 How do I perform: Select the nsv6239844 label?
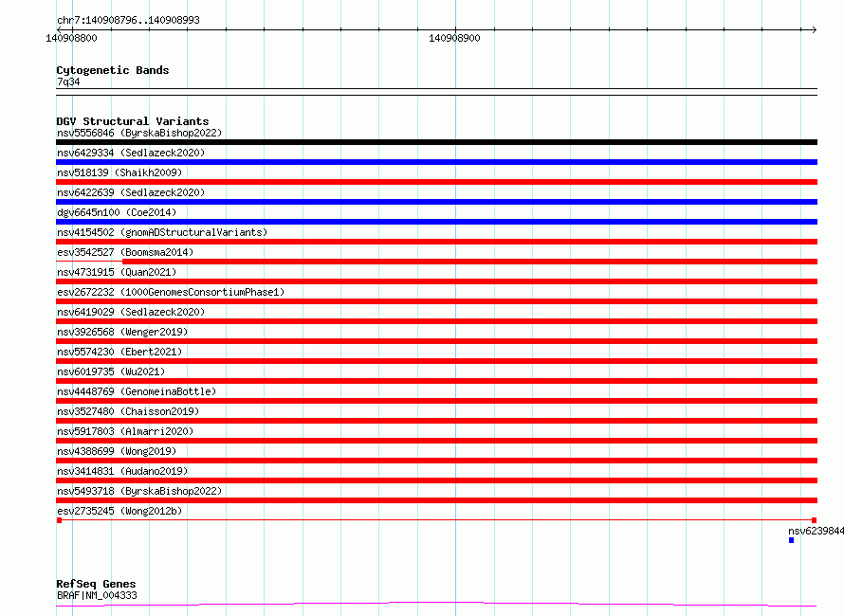pyautogui.click(x=816, y=531)
